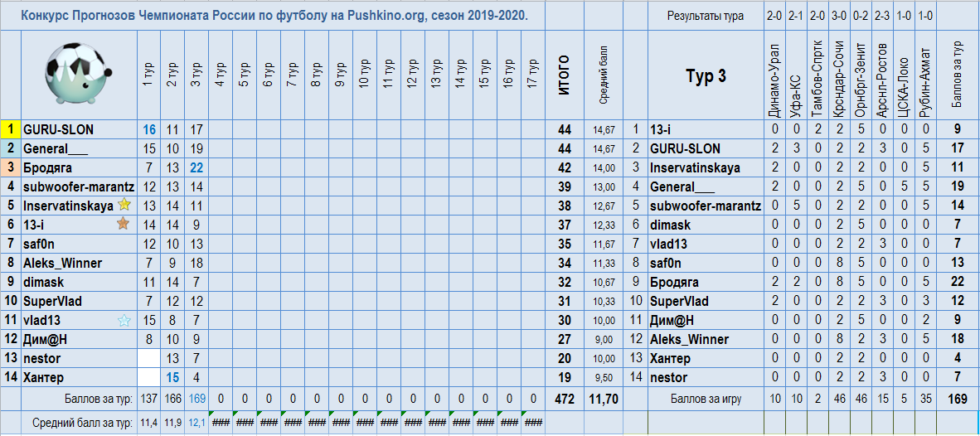This screenshot has height=436, width=980.
Task: Click the Средний балл column header
Action: pyautogui.click(x=603, y=75)
